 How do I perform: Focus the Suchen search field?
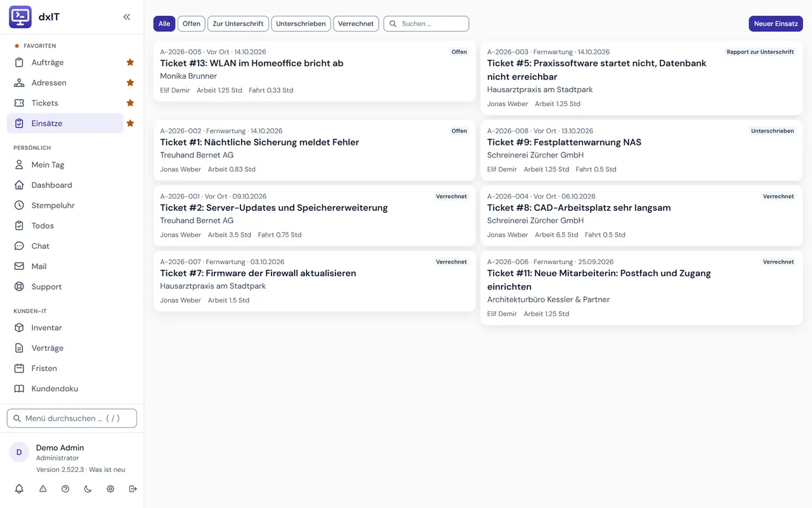coord(426,23)
